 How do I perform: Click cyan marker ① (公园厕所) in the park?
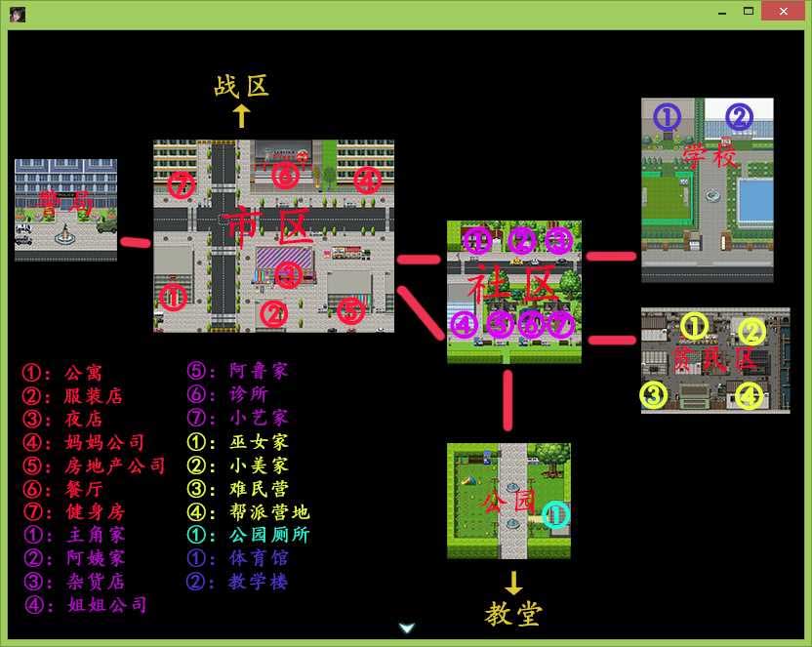[x=555, y=515]
